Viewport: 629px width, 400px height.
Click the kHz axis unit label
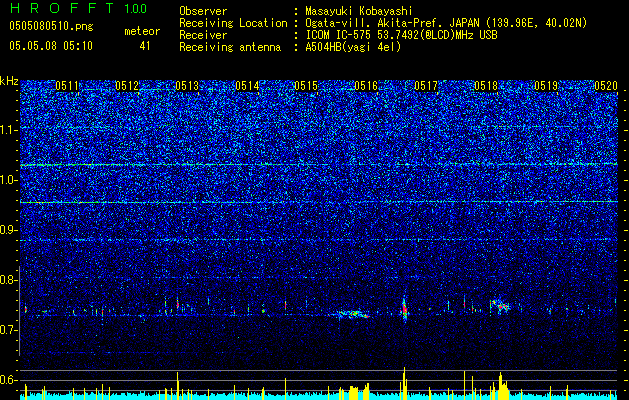click(9, 81)
